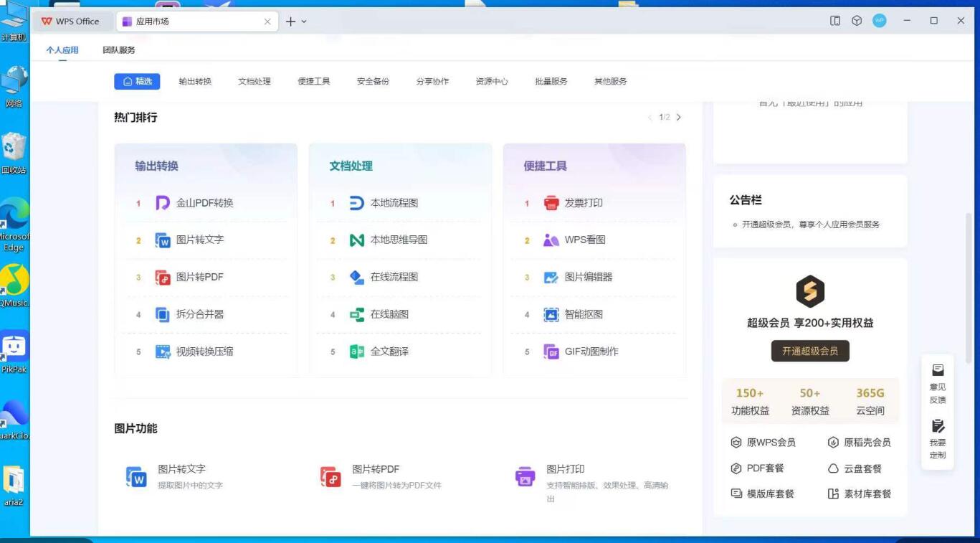Select 精选 category

click(137, 81)
